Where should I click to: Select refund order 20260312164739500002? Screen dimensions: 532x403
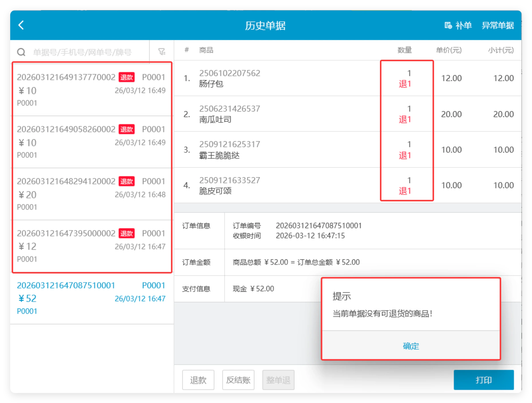coord(92,246)
